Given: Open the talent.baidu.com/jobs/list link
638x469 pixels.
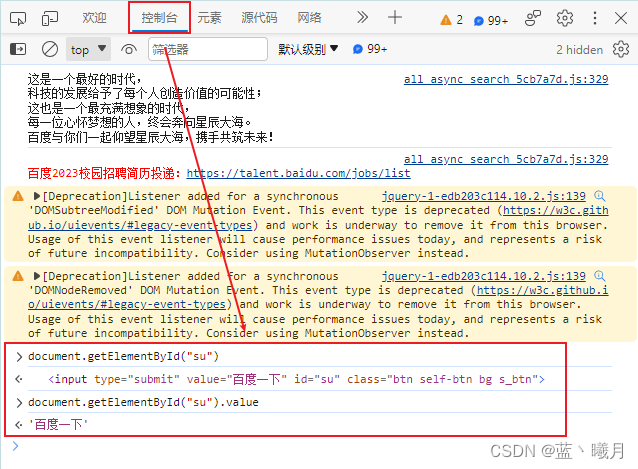Looking at the screenshot, I should pos(298,173).
